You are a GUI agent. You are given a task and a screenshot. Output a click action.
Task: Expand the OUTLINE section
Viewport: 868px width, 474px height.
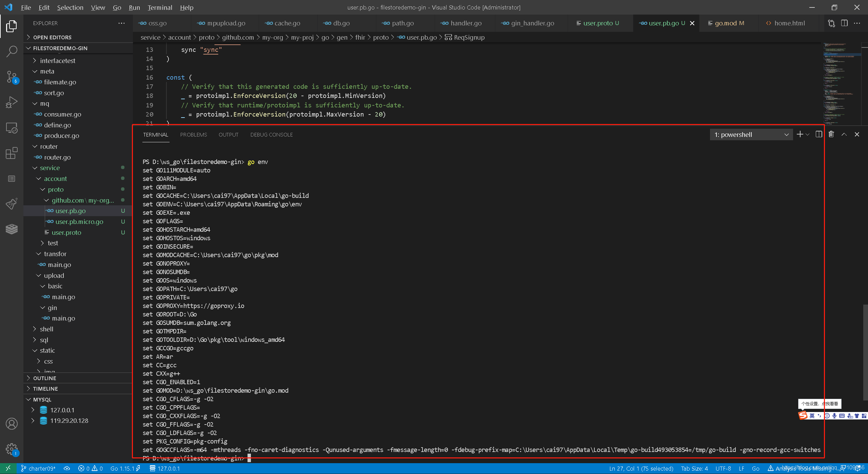click(x=44, y=378)
